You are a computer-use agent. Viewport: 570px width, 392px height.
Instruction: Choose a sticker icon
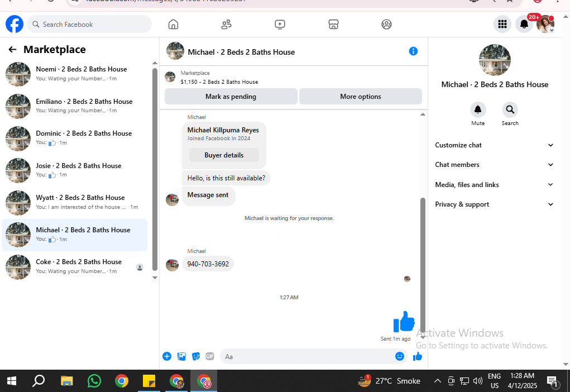pyautogui.click(x=196, y=356)
